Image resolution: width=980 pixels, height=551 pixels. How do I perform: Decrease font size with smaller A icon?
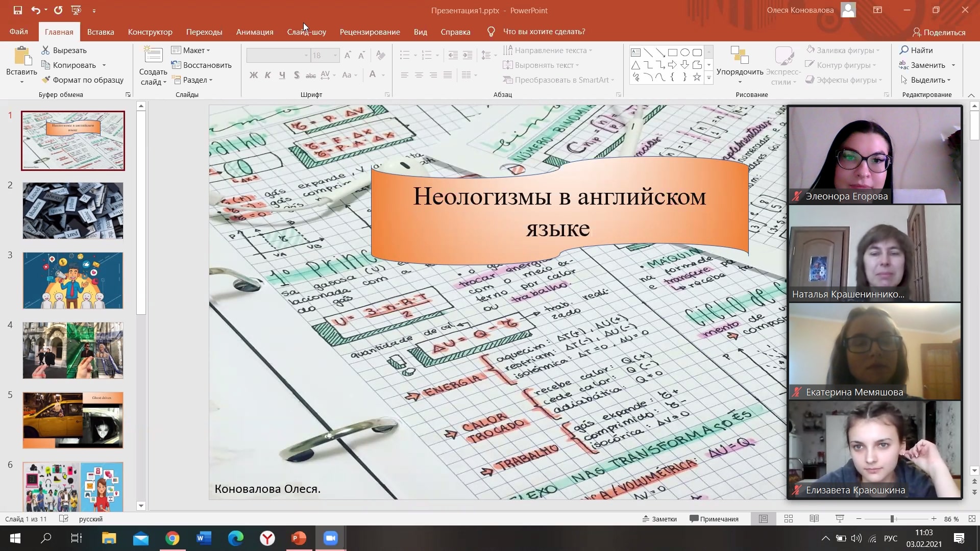coord(361,55)
